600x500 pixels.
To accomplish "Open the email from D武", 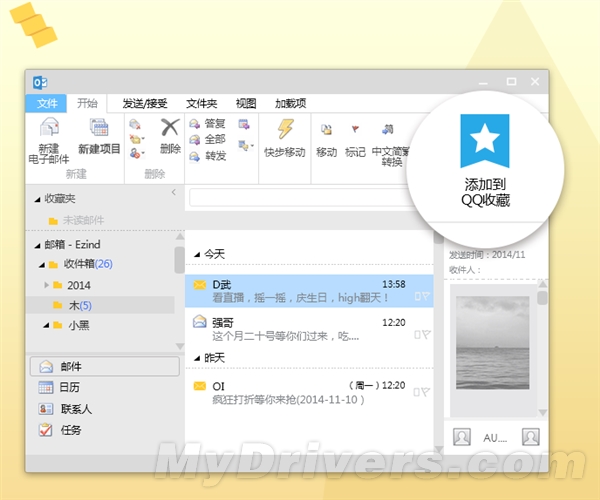I will click(x=309, y=291).
